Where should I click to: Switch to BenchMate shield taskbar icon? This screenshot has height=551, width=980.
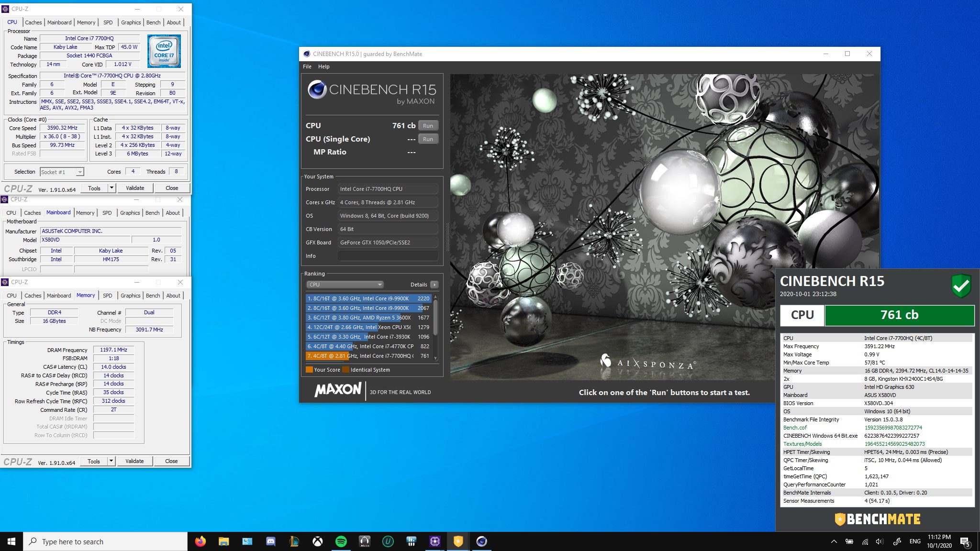(x=458, y=541)
